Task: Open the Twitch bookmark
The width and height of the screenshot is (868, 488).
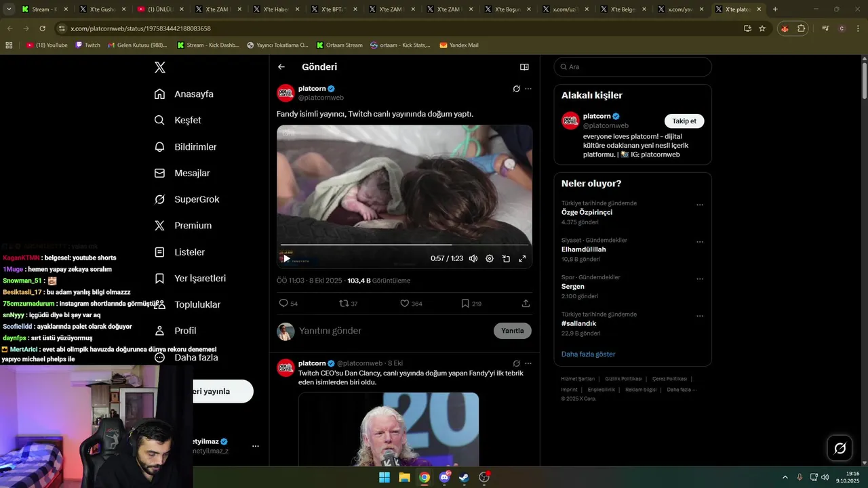Action: [x=87, y=45]
